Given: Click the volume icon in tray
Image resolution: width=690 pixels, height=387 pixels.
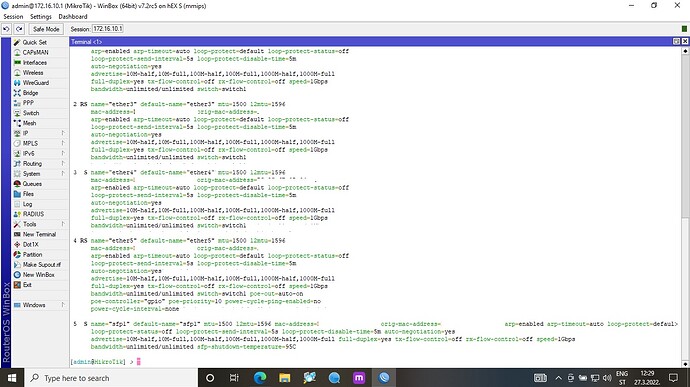Looking at the screenshot, I should point(607,378).
